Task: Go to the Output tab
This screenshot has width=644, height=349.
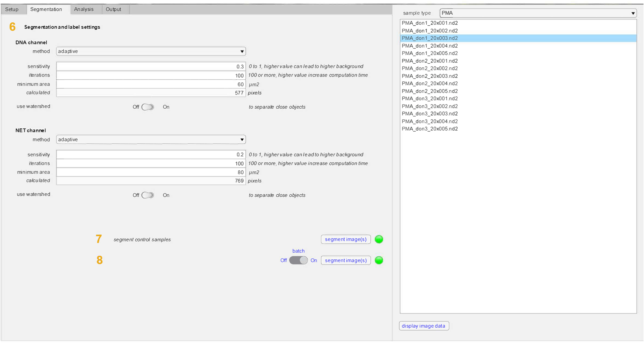Action: [x=113, y=9]
